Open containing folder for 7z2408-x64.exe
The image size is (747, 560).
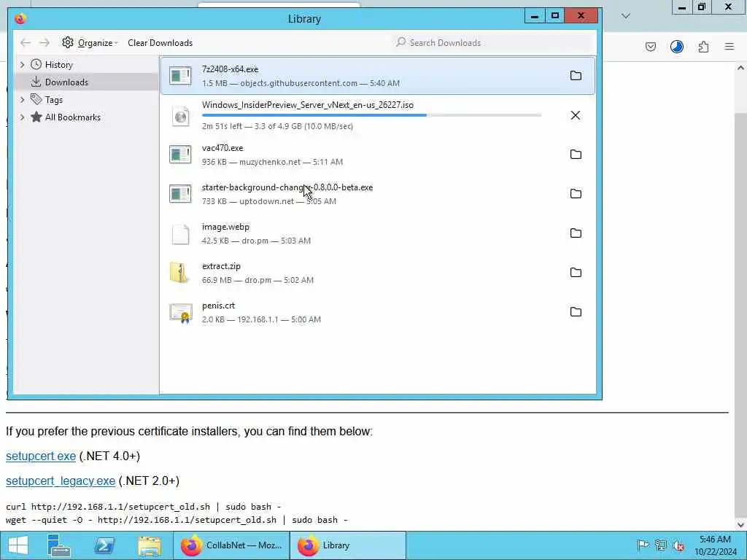[576, 76]
